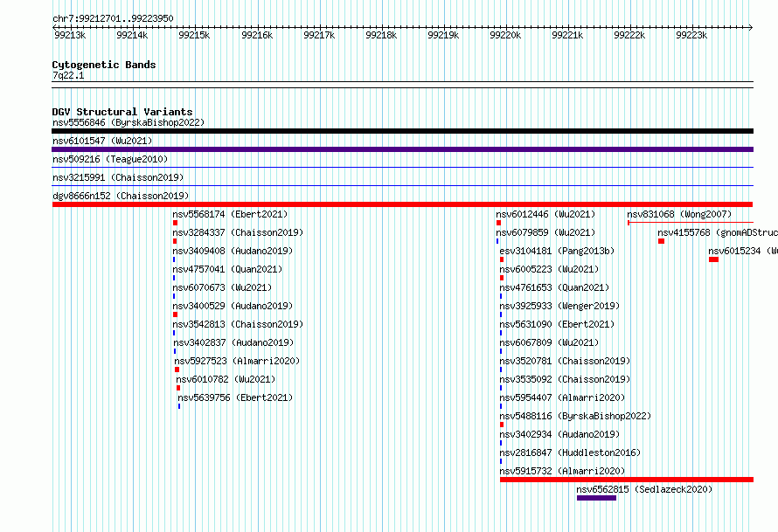Open nsv6562815 (Sedlazeck2020) label
This screenshot has width=778, height=532.
click(x=644, y=489)
